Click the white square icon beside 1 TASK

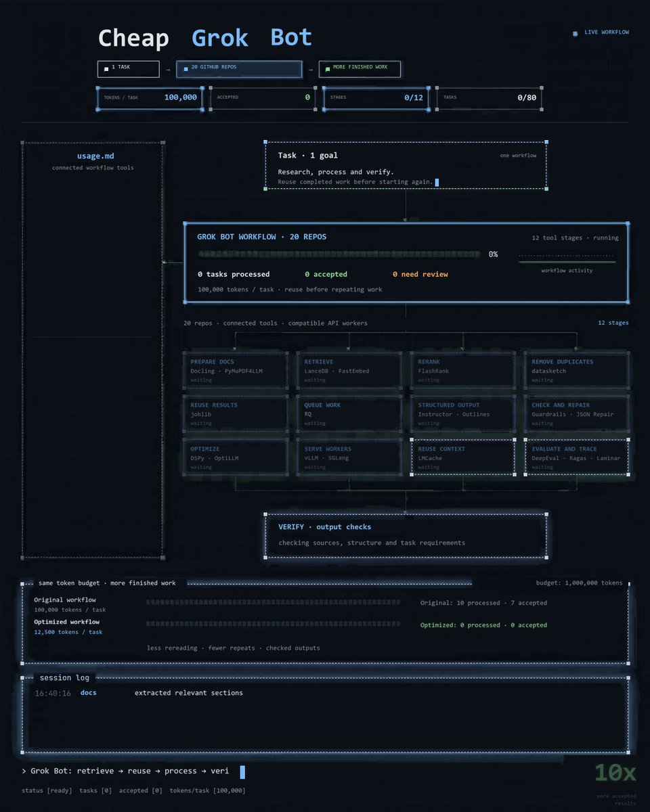[106, 69]
